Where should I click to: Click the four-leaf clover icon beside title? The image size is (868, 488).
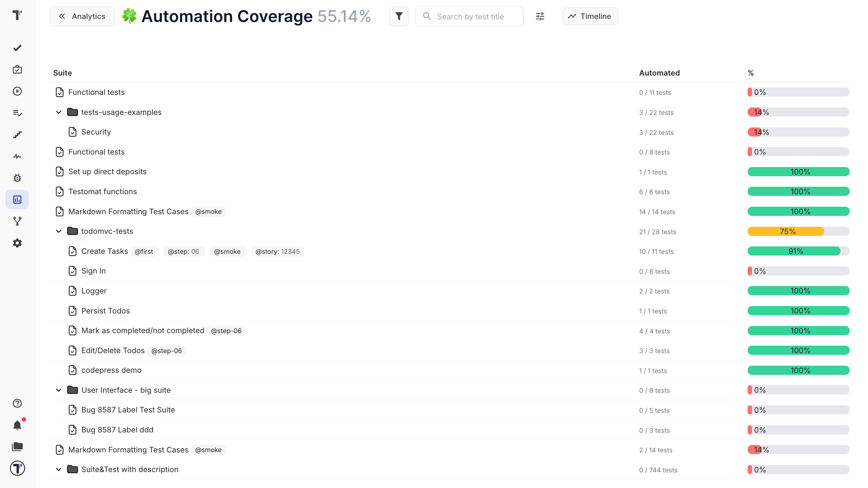click(129, 16)
